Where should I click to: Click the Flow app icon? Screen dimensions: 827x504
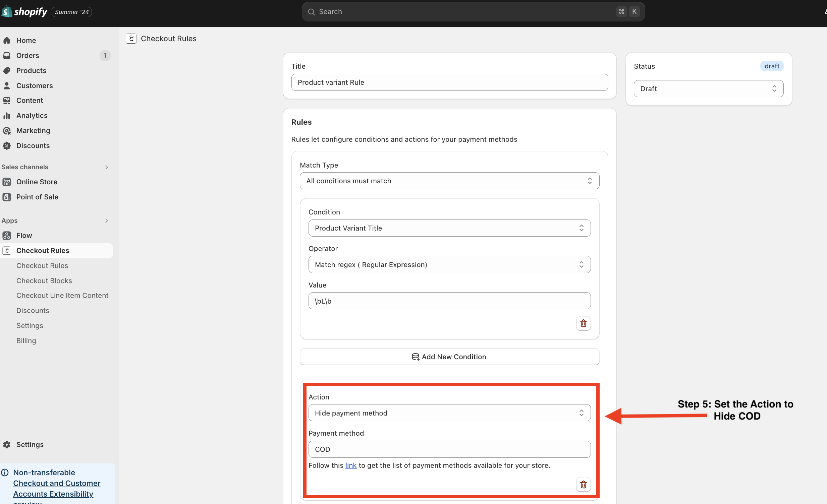point(7,235)
